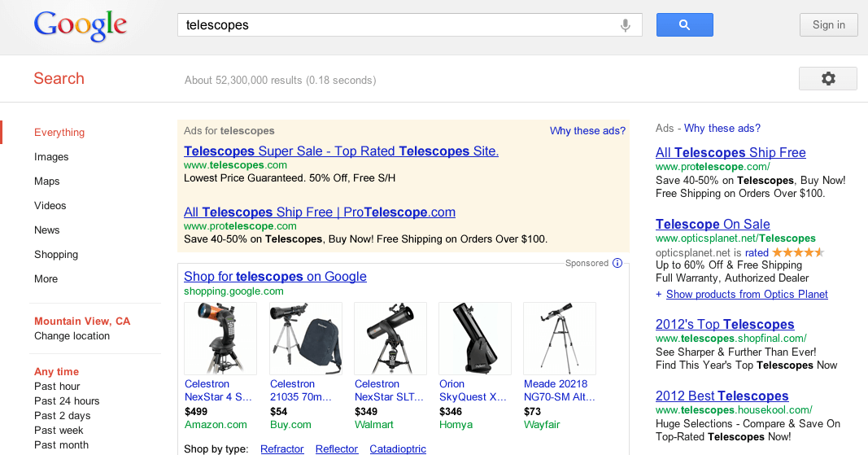Filter results to Past hour
This screenshot has width=868, height=455.
tap(57, 387)
